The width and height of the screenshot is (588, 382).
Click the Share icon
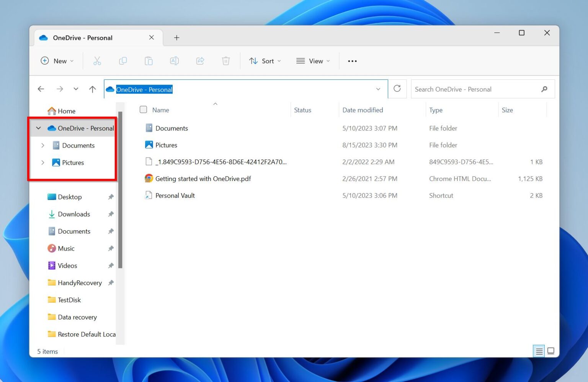200,61
